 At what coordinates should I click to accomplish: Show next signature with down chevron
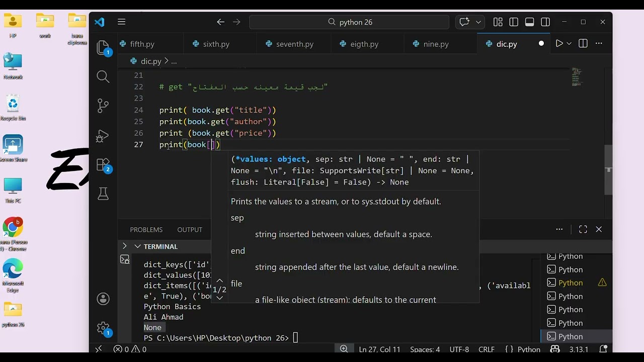[219, 298]
